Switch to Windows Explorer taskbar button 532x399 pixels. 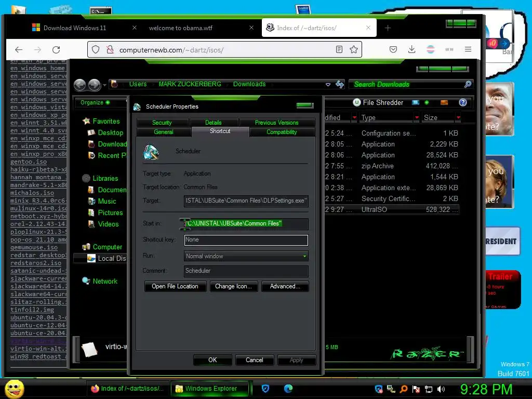209,389
